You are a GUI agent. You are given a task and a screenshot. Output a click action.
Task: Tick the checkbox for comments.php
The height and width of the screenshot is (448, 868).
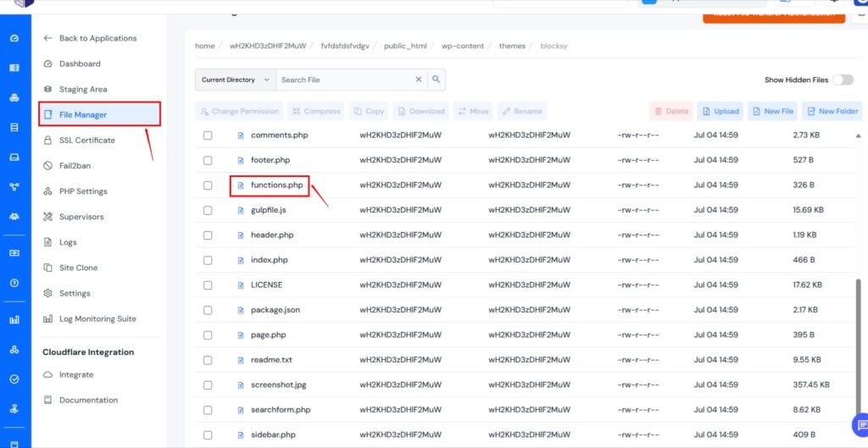pyautogui.click(x=208, y=135)
